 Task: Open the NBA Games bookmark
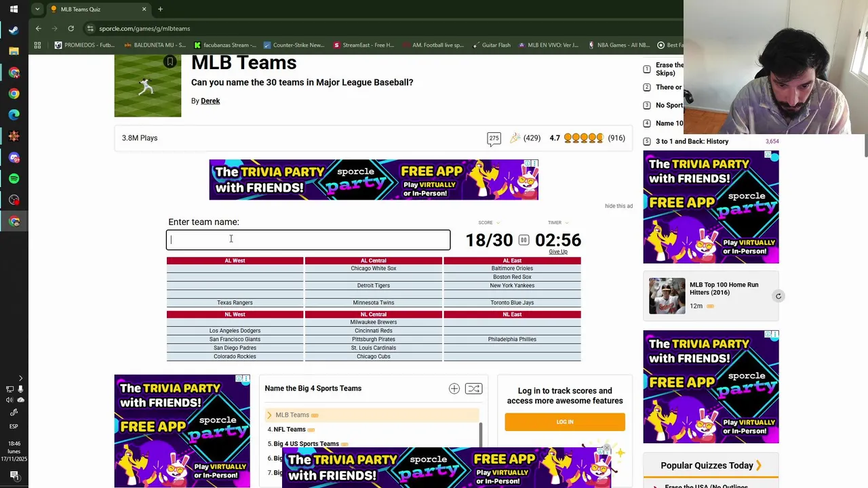(x=619, y=45)
